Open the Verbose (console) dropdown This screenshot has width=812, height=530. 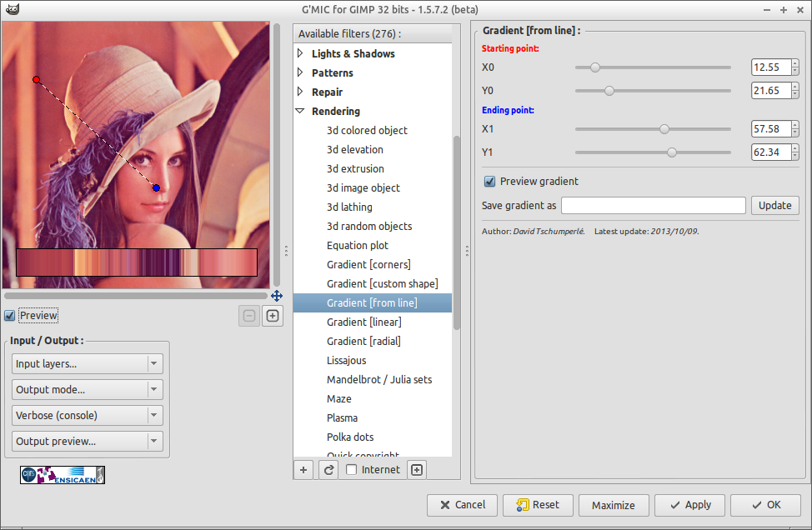[x=88, y=416]
